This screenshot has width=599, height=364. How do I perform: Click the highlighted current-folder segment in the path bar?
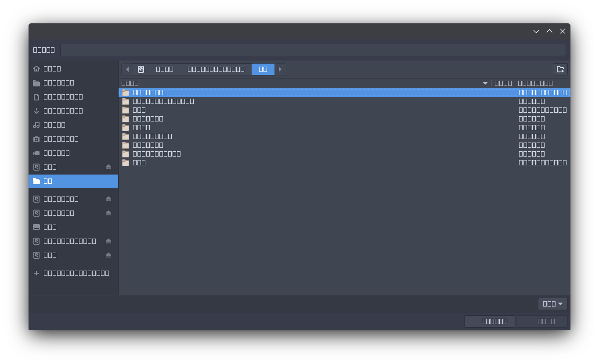click(263, 69)
